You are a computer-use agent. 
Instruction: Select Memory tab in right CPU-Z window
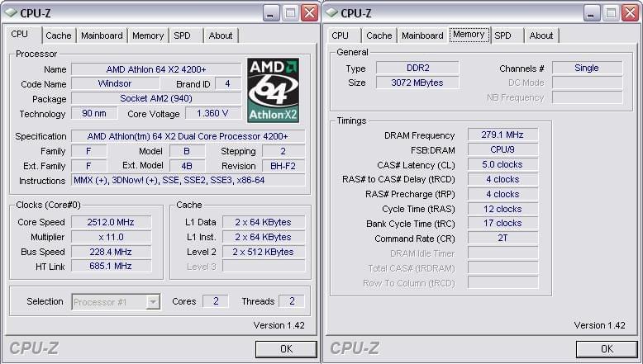pyautogui.click(x=469, y=35)
